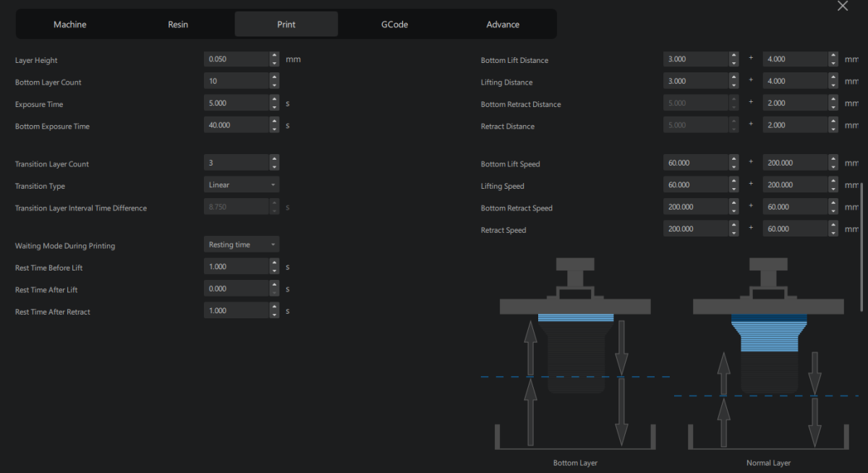Switch to the Resin tab
This screenshot has width=868, height=473.
point(178,25)
